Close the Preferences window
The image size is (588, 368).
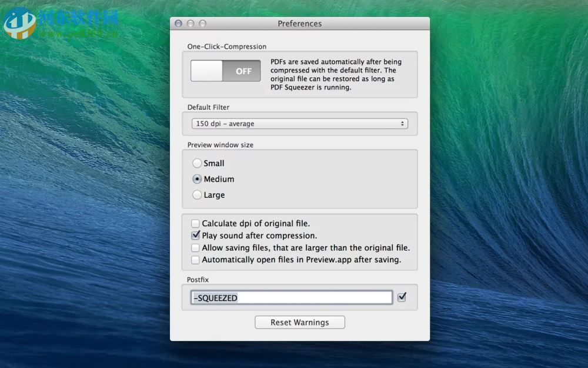[x=178, y=23]
